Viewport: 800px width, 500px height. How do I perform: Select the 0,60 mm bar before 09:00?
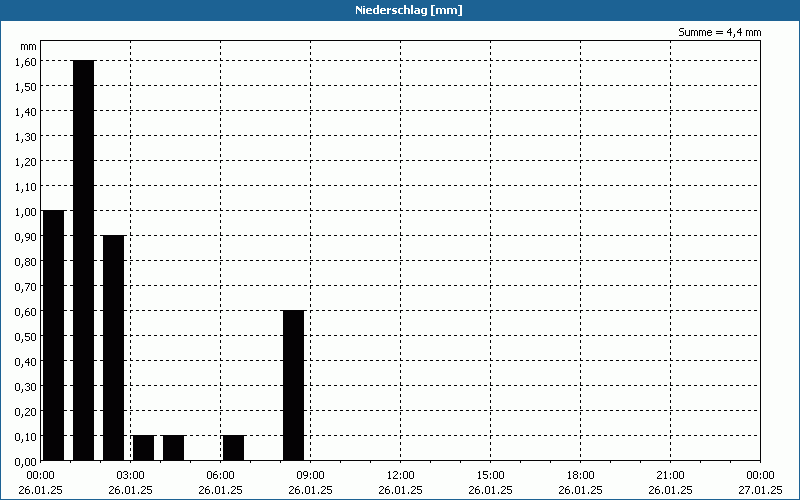(x=293, y=385)
